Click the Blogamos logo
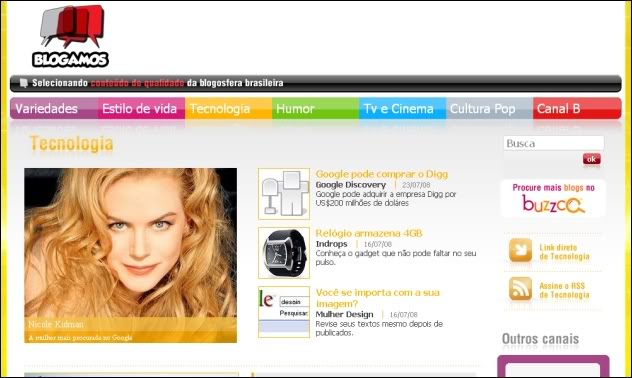 coord(70,36)
